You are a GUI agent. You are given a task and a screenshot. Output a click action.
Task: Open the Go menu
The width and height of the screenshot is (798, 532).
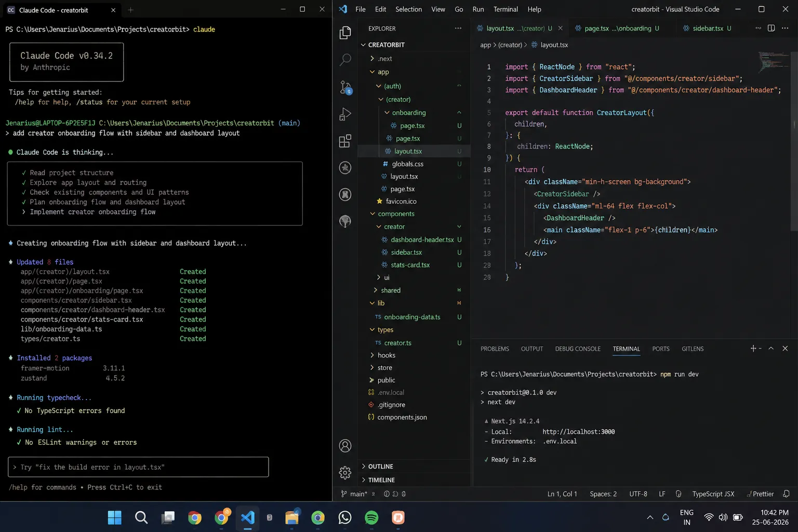pos(459,9)
